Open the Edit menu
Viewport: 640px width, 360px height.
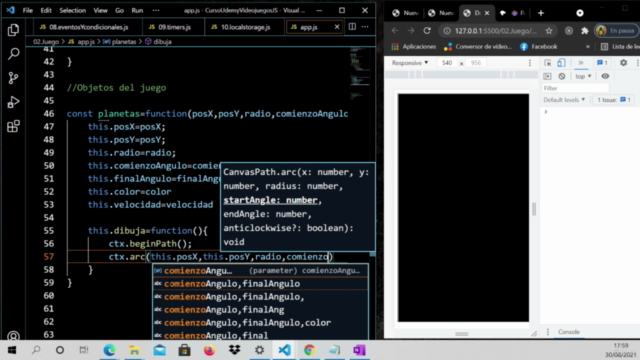click(x=46, y=10)
